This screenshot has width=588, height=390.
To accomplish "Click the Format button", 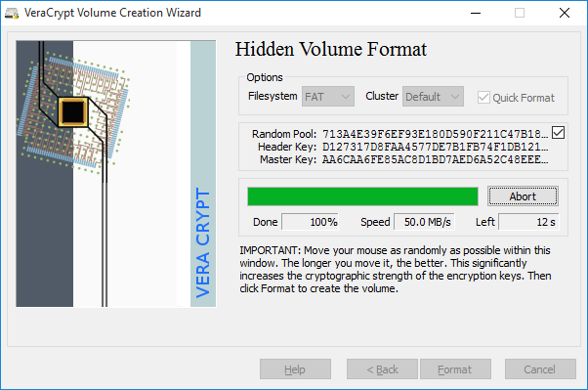I will (455, 369).
